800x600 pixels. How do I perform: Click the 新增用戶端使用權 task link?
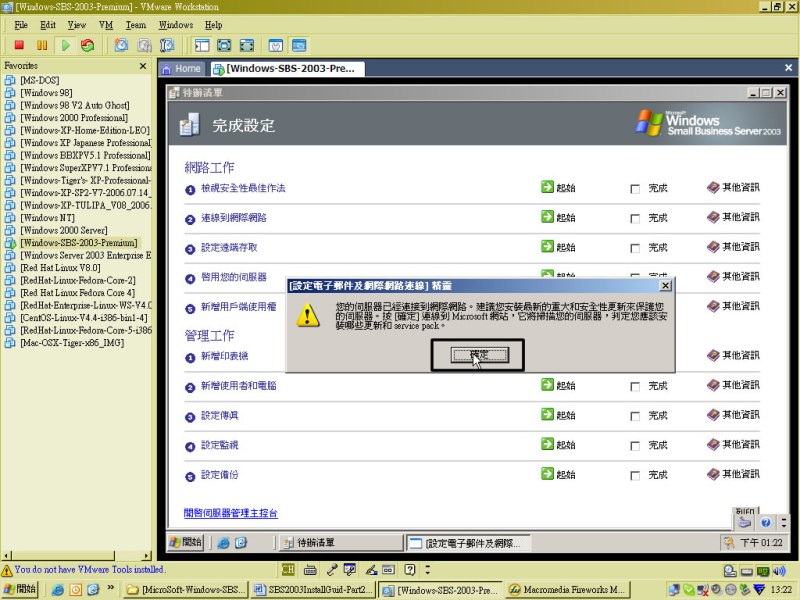238,307
